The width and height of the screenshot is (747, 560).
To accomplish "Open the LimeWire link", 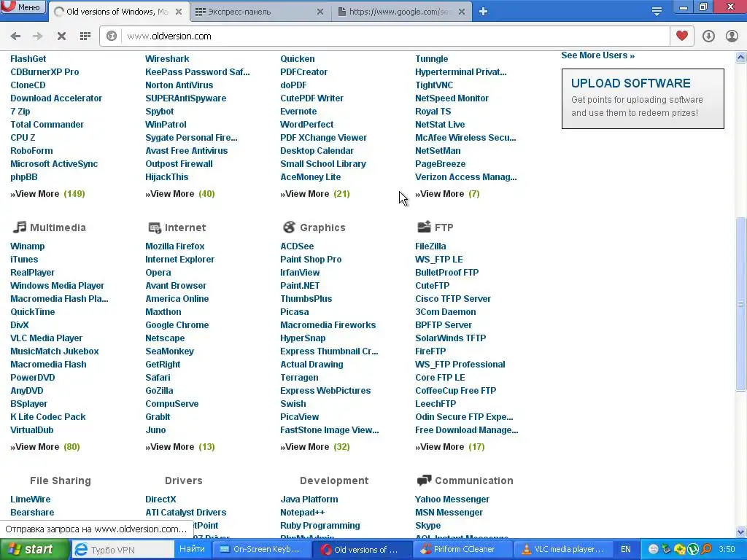I will click(30, 499).
